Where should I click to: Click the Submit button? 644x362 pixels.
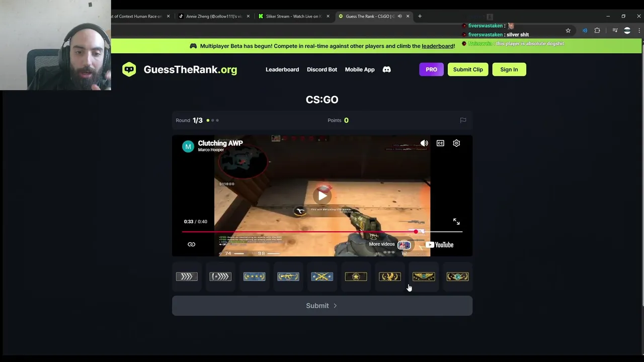tap(322, 306)
